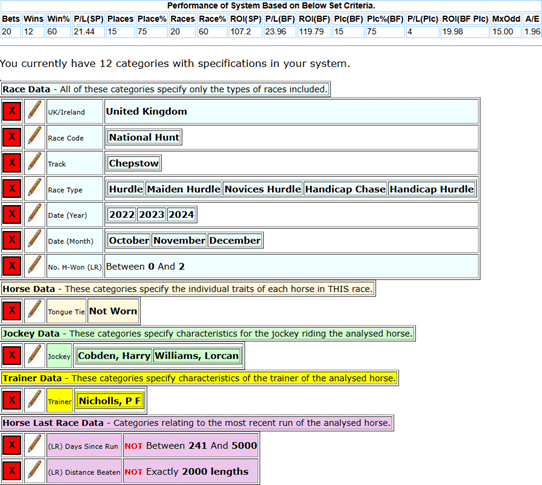
Task: Click the Handicap Chase race type tag
Action: click(345, 189)
